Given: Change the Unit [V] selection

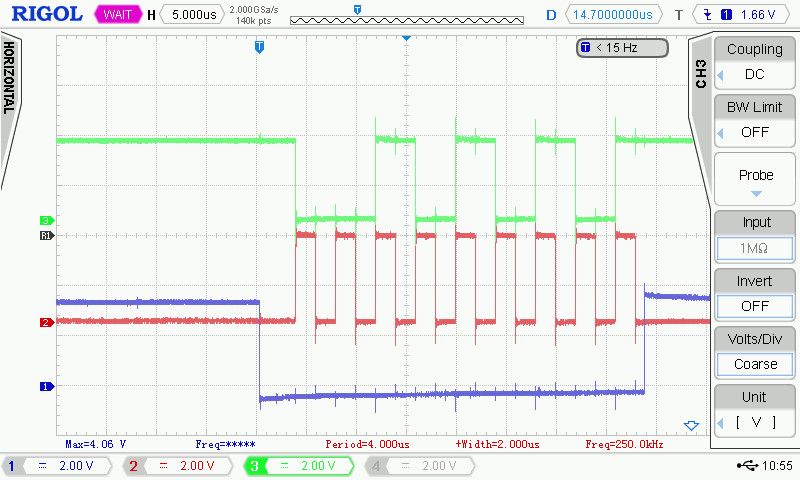Looking at the screenshot, I should click(756, 423).
